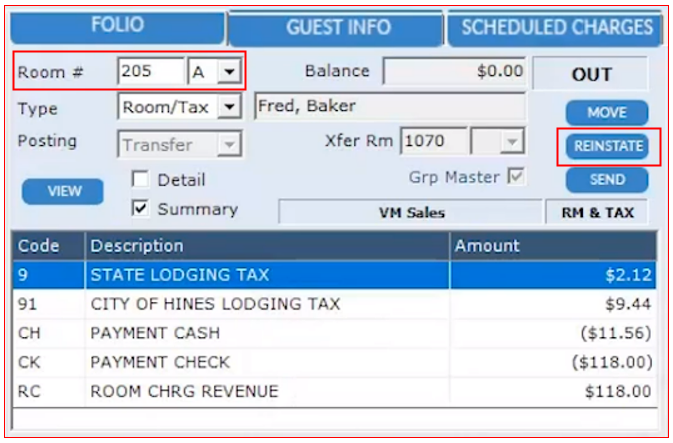Toggle the Grp Master checkbox
673x443 pixels.
pos(516,177)
